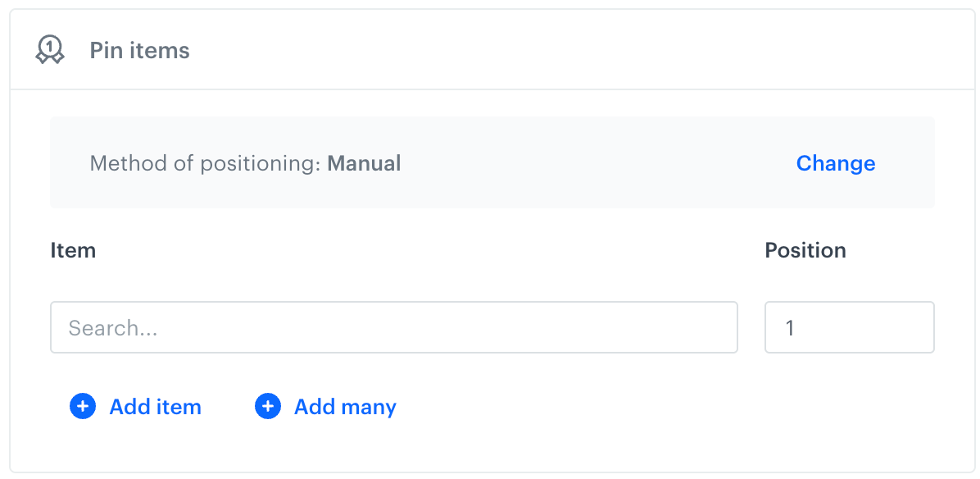The height and width of the screenshot is (479, 980).
Task: Click the value 1 in Position box
Action: pos(790,328)
